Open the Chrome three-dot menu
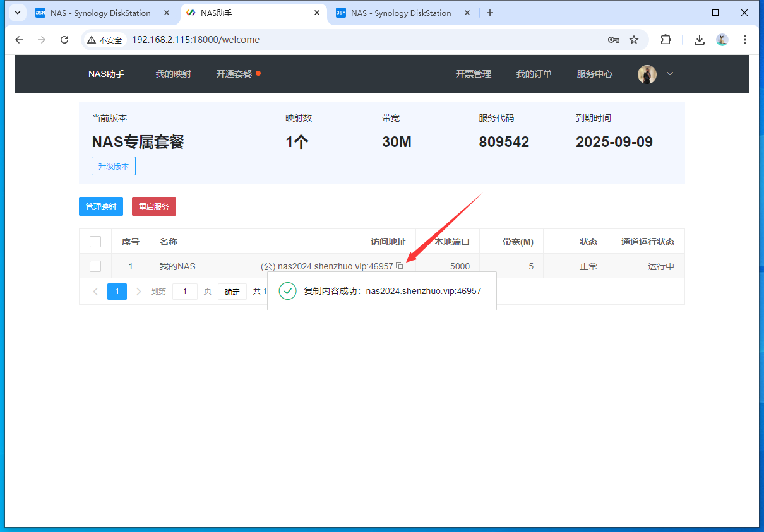The width and height of the screenshot is (764, 532). (x=745, y=40)
